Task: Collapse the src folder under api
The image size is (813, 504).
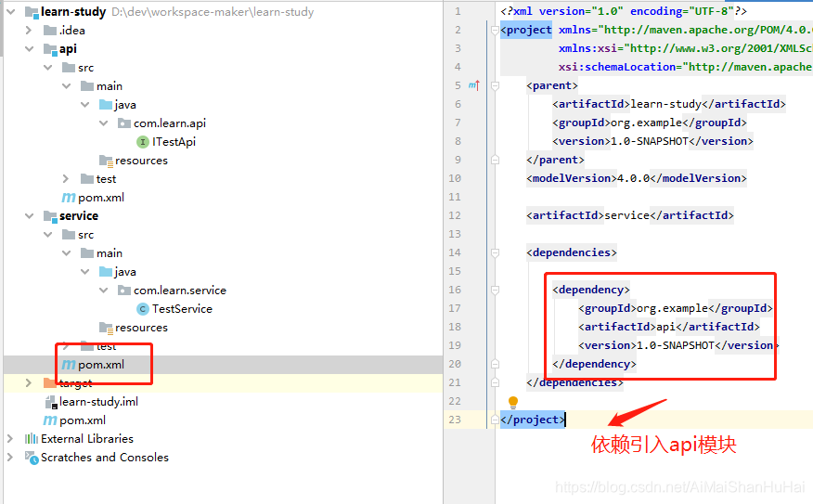Action: pyautogui.click(x=47, y=68)
